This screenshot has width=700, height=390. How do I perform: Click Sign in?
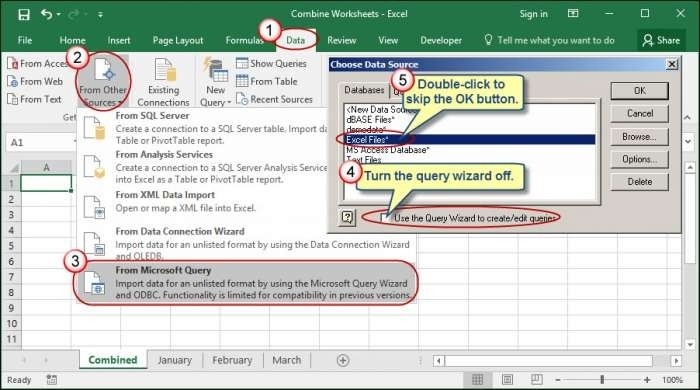(x=533, y=14)
